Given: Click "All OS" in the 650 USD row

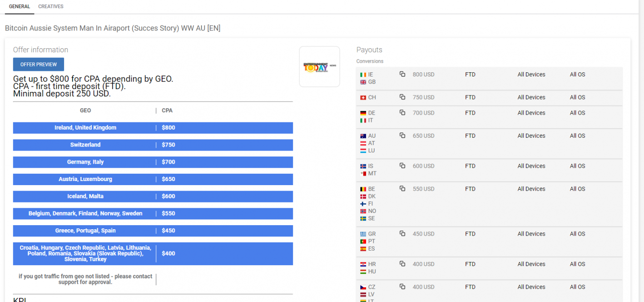Looking at the screenshot, I should [x=578, y=136].
